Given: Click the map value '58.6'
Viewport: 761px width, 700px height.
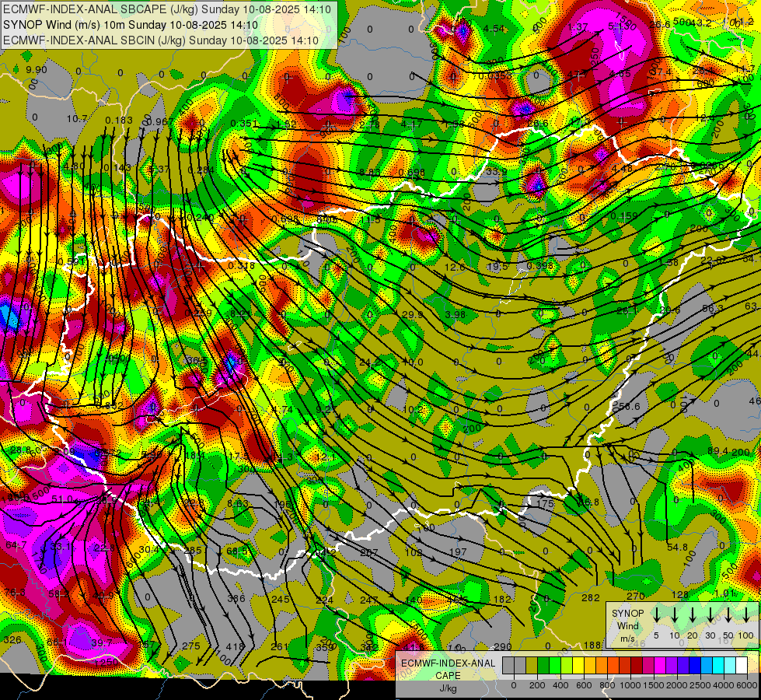Looking at the screenshot, I should click(630, 406).
